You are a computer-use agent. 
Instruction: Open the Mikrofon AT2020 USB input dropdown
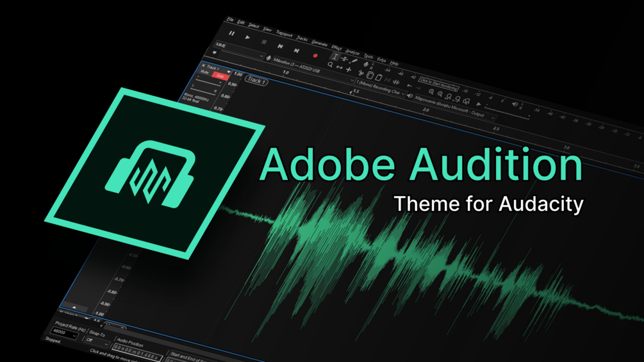point(313,70)
